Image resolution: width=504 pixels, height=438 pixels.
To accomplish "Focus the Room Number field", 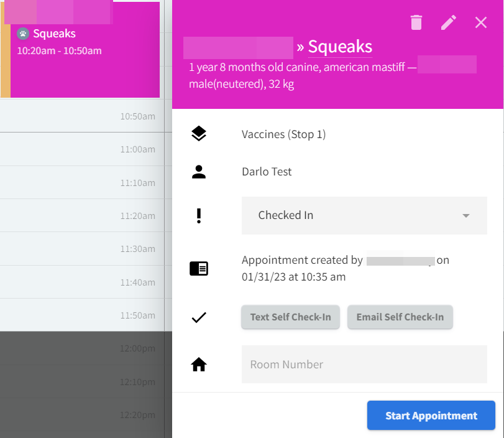I will 364,365.
